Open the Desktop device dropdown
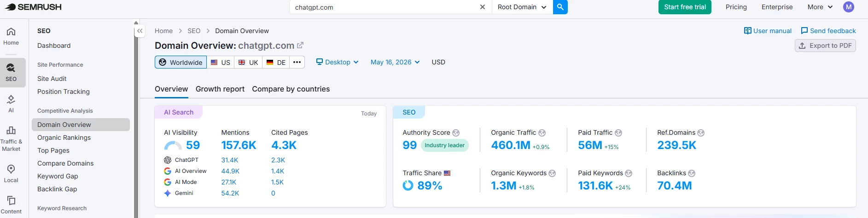 click(x=337, y=62)
